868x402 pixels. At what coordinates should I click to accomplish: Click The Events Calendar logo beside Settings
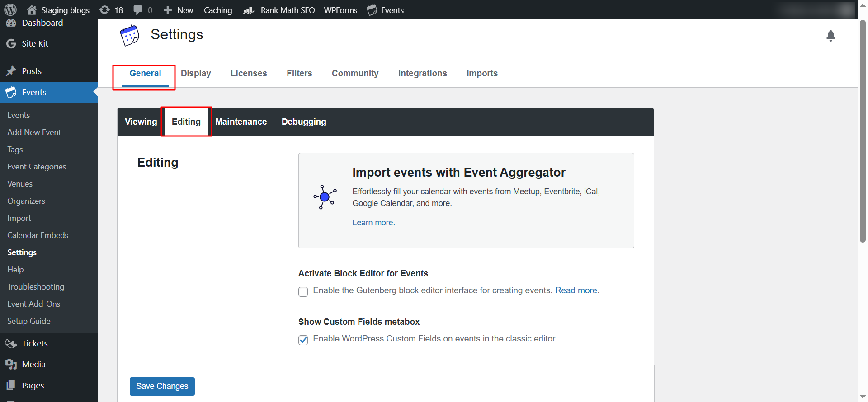[130, 35]
